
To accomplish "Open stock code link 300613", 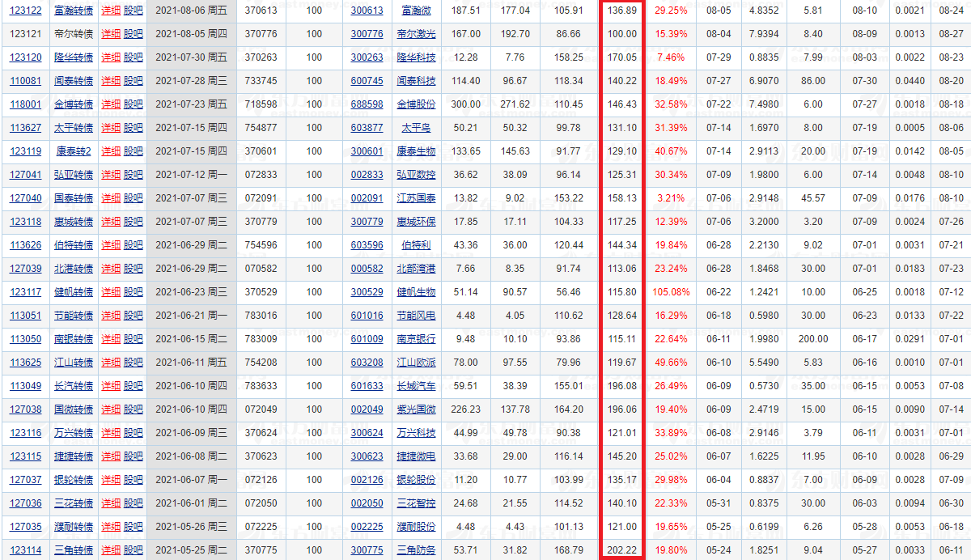I will click(367, 11).
